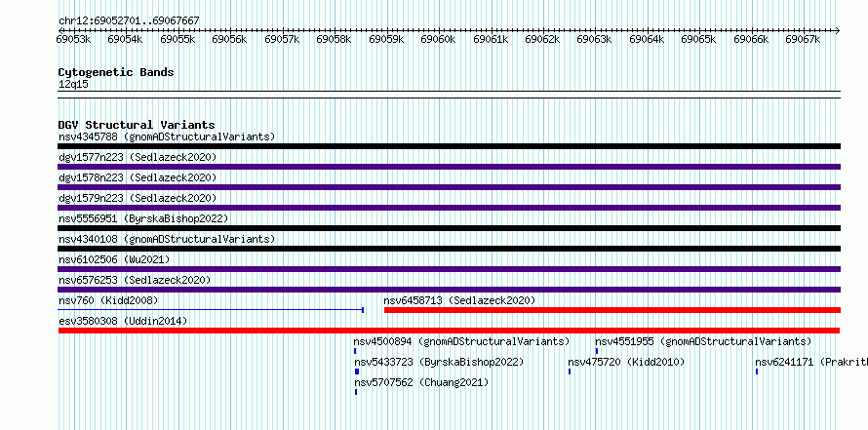This screenshot has height=430, width=868.
Task: Click the 69059k ruler tick label
Action: pos(386,39)
